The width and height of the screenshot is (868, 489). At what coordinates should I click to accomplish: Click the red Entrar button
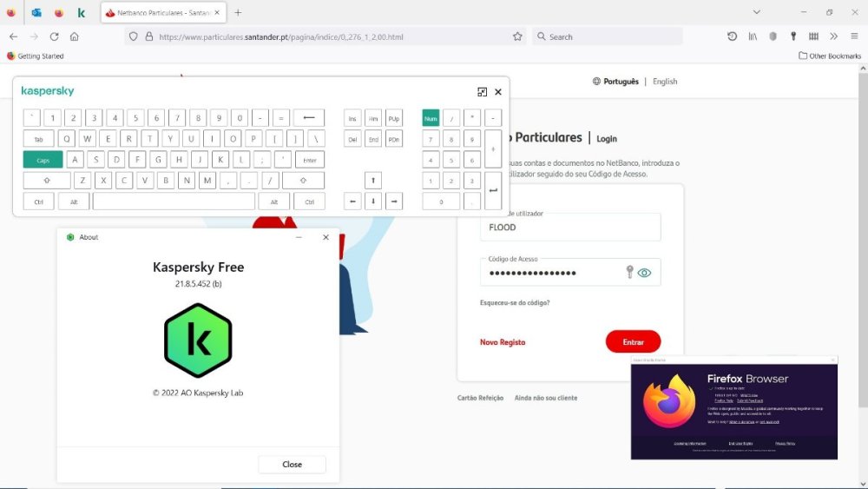click(x=634, y=341)
